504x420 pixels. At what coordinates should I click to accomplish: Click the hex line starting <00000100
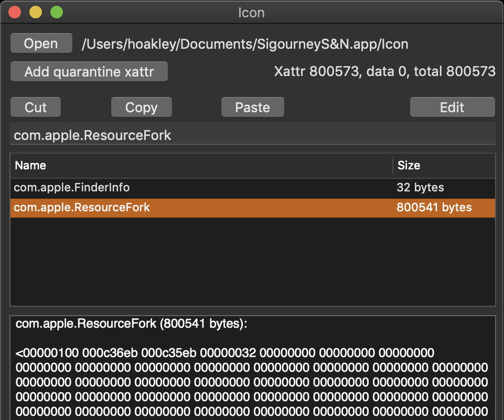pos(224,353)
